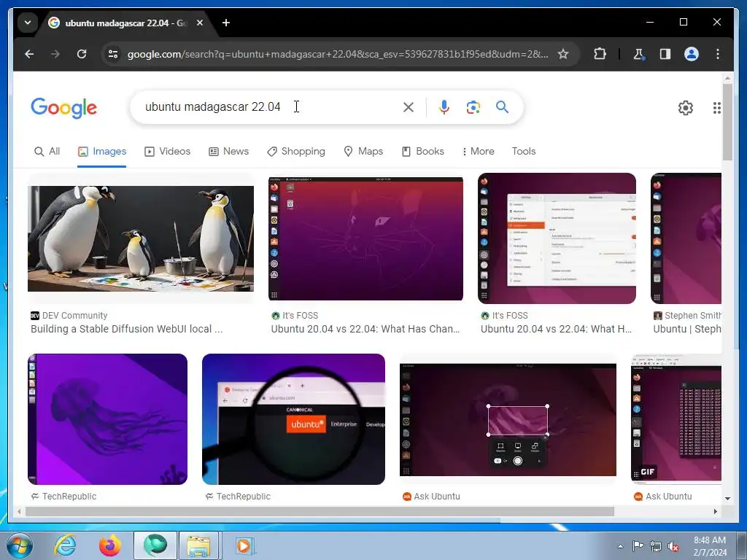Close the ubuntu madagascar 22.04 tab
Viewport: 747px width, 560px height.
point(200,23)
